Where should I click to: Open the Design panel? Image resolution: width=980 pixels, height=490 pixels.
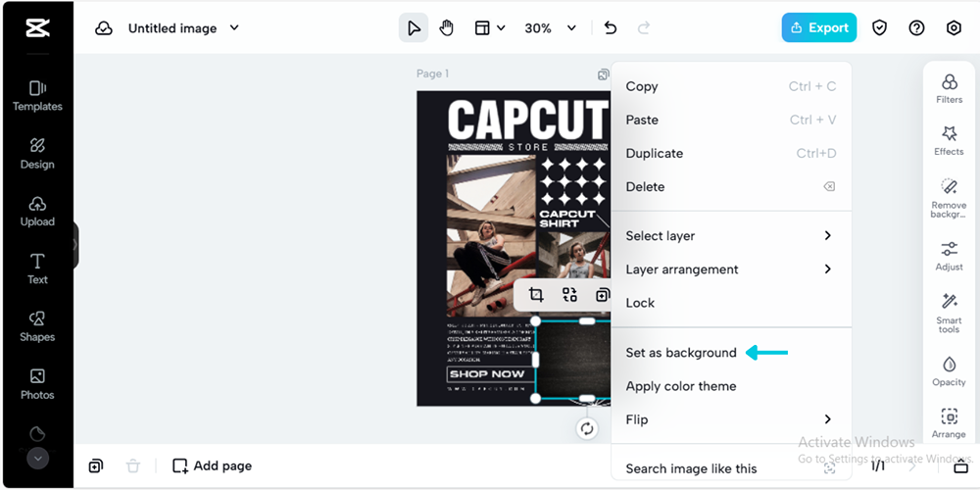(x=37, y=154)
